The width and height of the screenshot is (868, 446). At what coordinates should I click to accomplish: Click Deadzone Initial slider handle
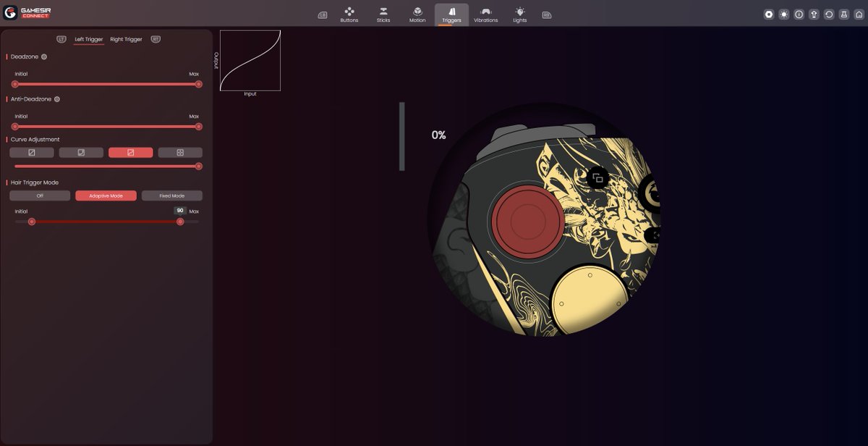coord(15,84)
